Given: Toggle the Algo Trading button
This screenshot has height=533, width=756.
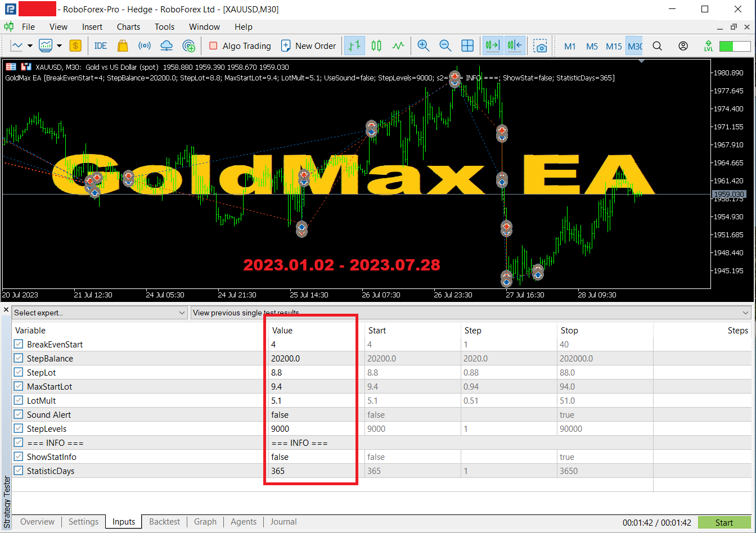Looking at the screenshot, I should (x=240, y=46).
